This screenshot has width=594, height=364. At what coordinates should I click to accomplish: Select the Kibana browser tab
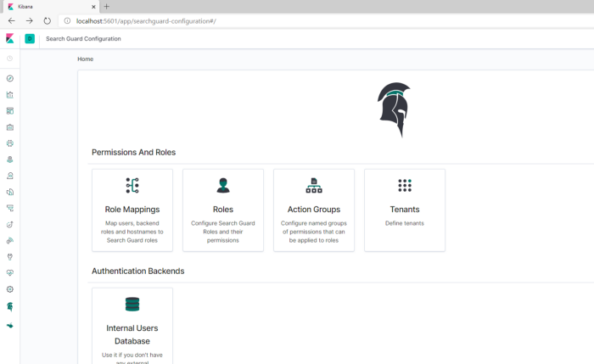[51, 7]
